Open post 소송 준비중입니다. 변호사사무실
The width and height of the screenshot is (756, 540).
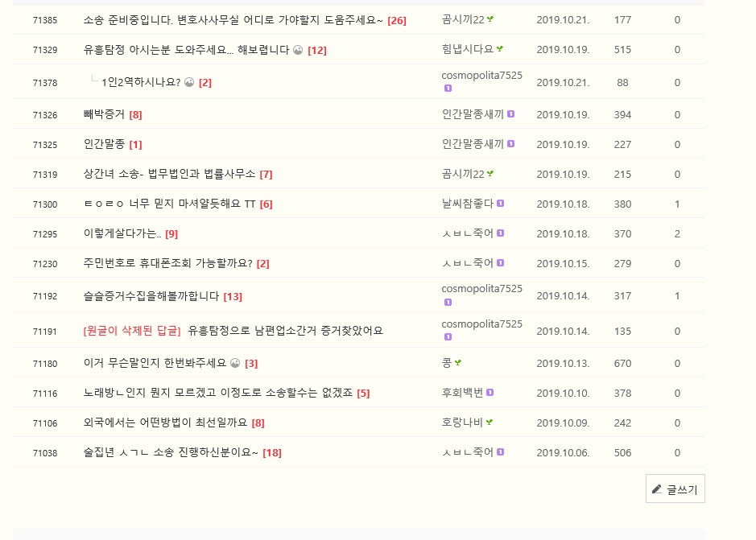pyautogui.click(x=233, y=20)
